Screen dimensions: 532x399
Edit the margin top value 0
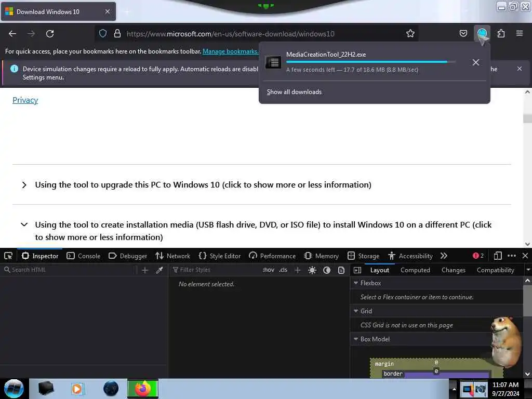click(x=436, y=362)
